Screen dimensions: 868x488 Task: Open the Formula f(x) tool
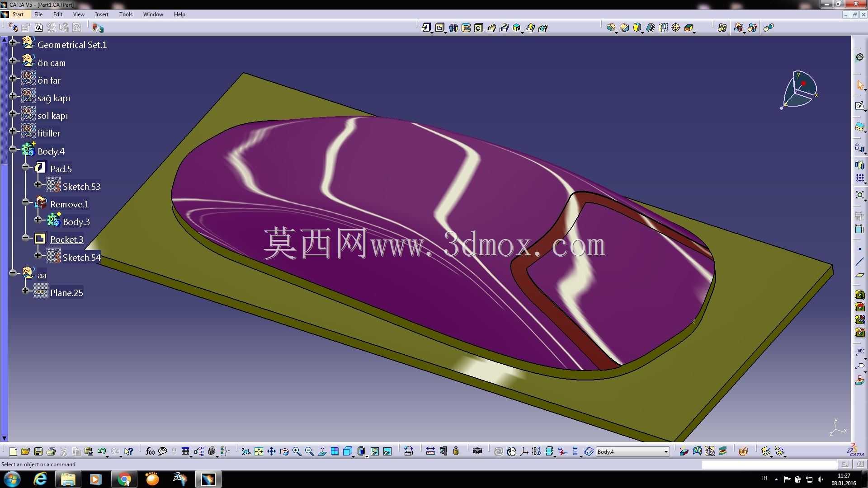[150, 451]
